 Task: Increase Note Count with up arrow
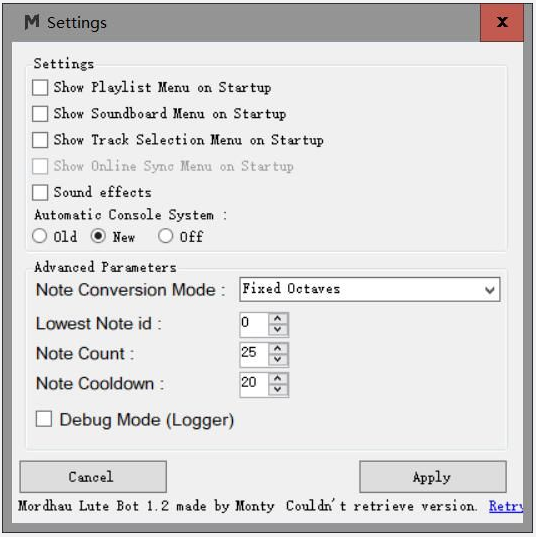tap(278, 349)
